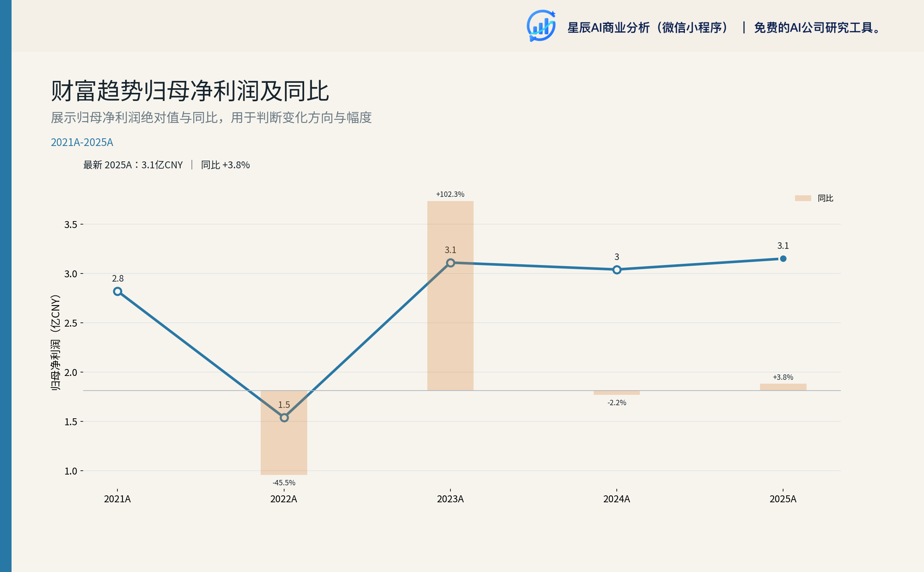Click the +102.3% value label
Viewport: 924px width, 572px height.
pyautogui.click(x=450, y=194)
